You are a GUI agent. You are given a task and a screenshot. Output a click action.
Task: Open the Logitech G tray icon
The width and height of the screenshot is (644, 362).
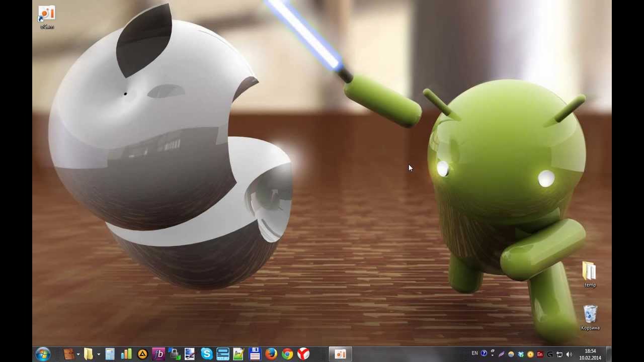pyautogui.click(x=550, y=354)
